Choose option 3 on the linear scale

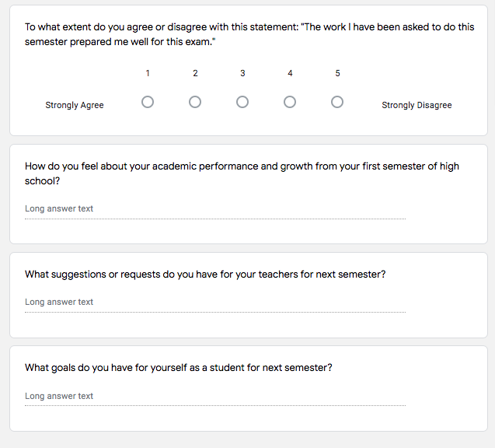pos(242,102)
